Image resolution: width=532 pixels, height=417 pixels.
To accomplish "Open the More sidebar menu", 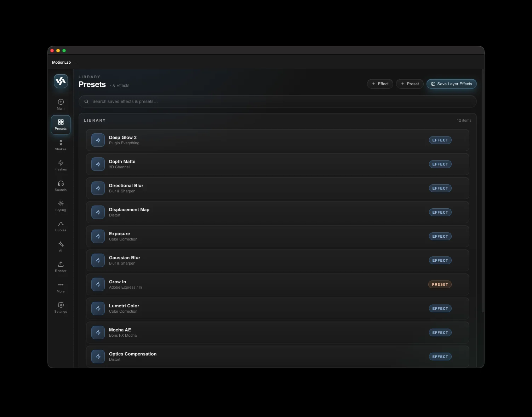I will [61, 287].
